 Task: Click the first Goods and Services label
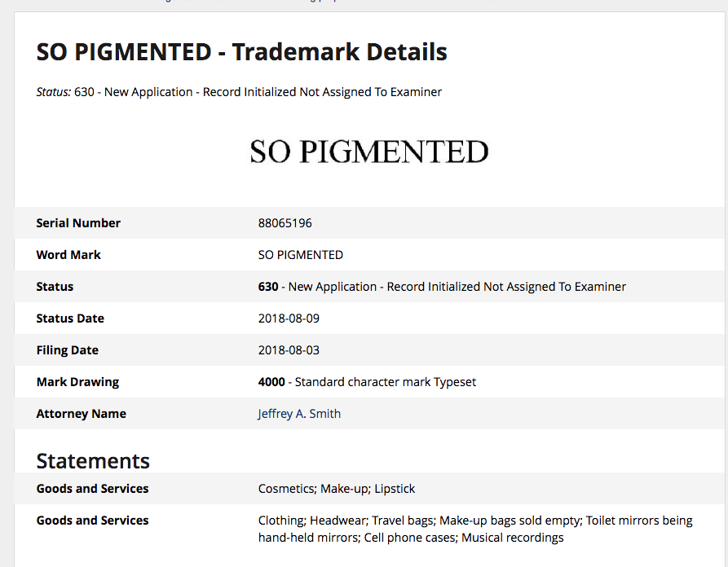(92, 489)
